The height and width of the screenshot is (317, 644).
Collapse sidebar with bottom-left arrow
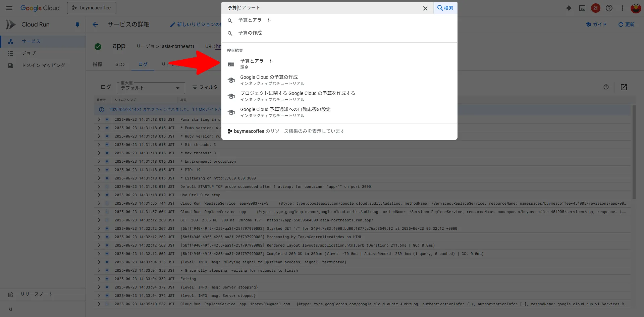coord(10,309)
